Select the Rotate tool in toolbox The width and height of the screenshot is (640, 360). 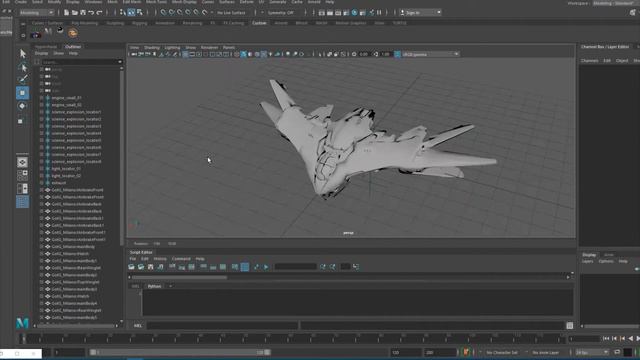point(22,106)
